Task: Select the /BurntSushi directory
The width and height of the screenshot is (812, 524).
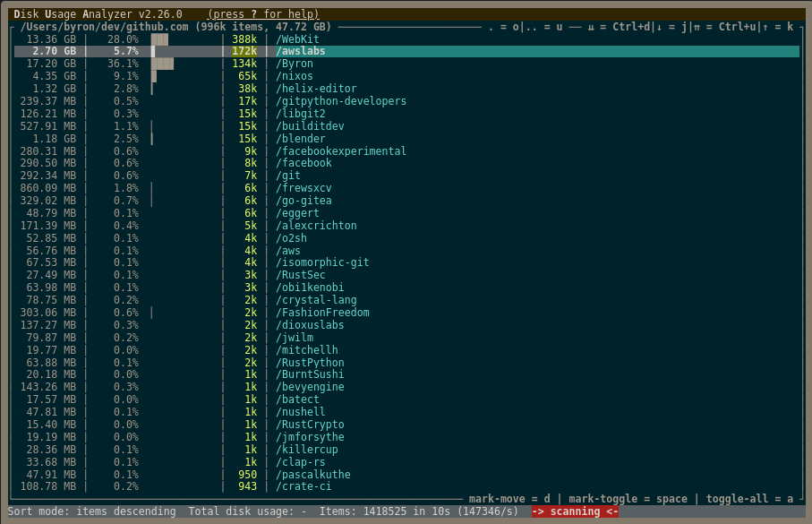Action: (x=406, y=374)
